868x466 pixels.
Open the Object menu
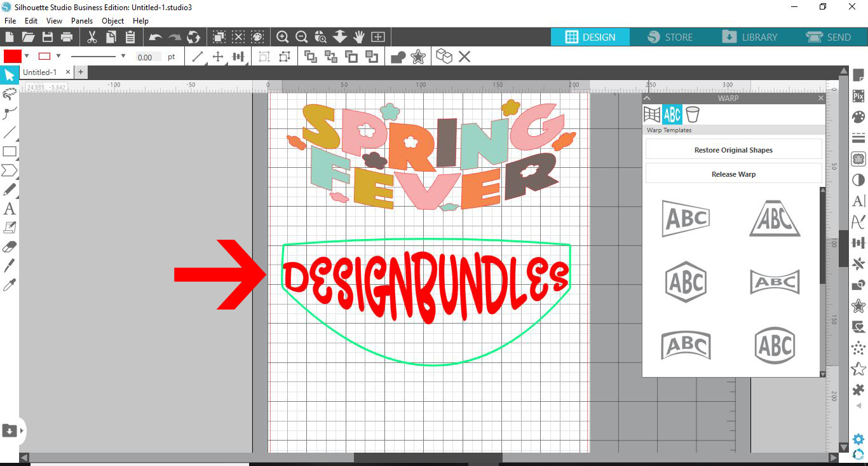[113, 21]
